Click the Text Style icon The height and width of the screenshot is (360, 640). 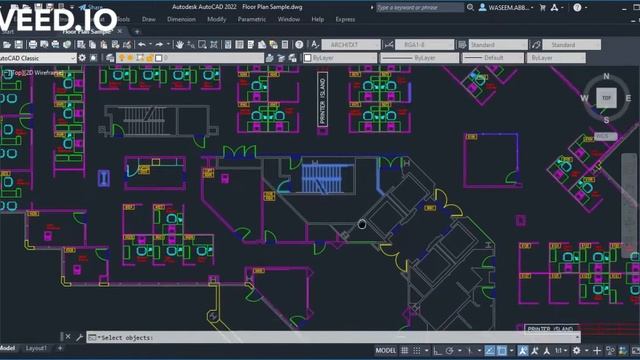pyautogui.click(x=315, y=44)
